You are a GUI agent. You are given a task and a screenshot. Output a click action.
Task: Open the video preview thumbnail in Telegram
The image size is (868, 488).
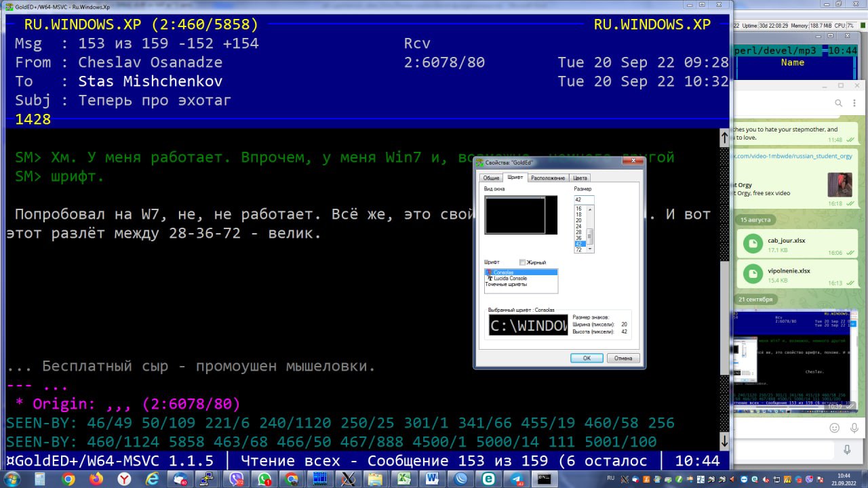(840, 184)
